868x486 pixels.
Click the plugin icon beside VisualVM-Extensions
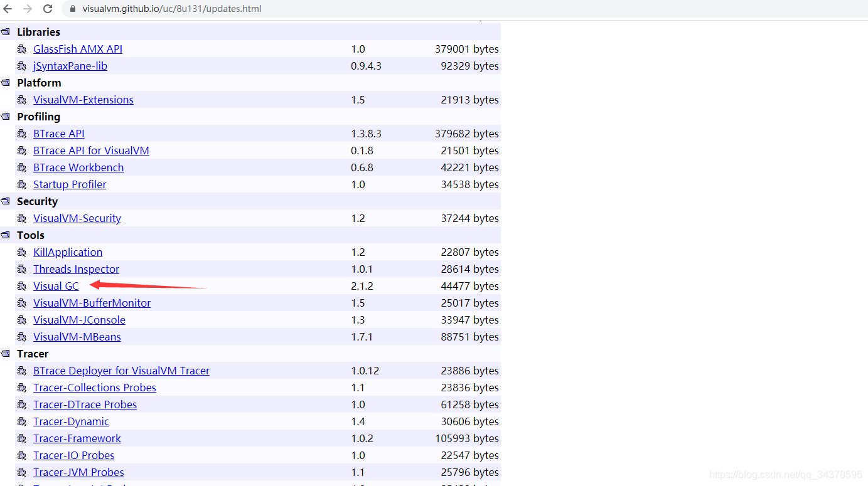(22, 100)
